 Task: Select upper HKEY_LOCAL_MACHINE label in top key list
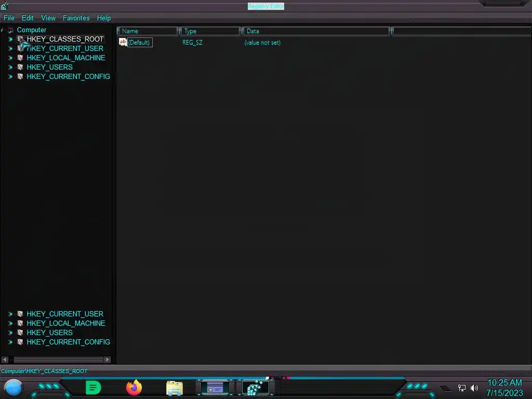(x=66, y=58)
